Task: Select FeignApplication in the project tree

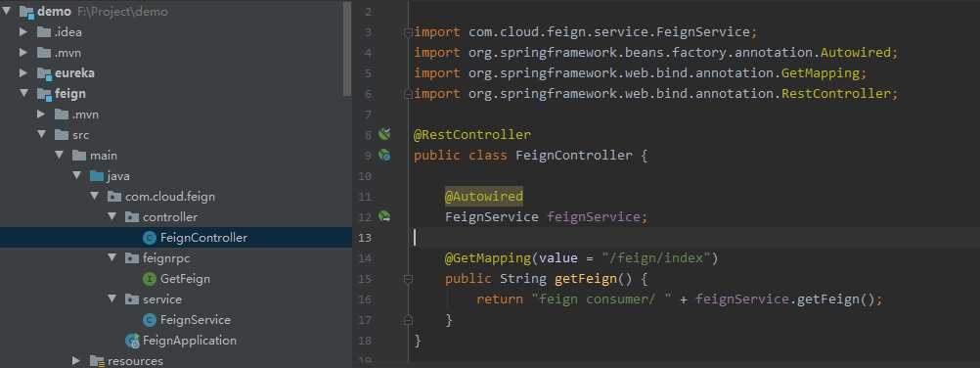Action: click(x=190, y=341)
